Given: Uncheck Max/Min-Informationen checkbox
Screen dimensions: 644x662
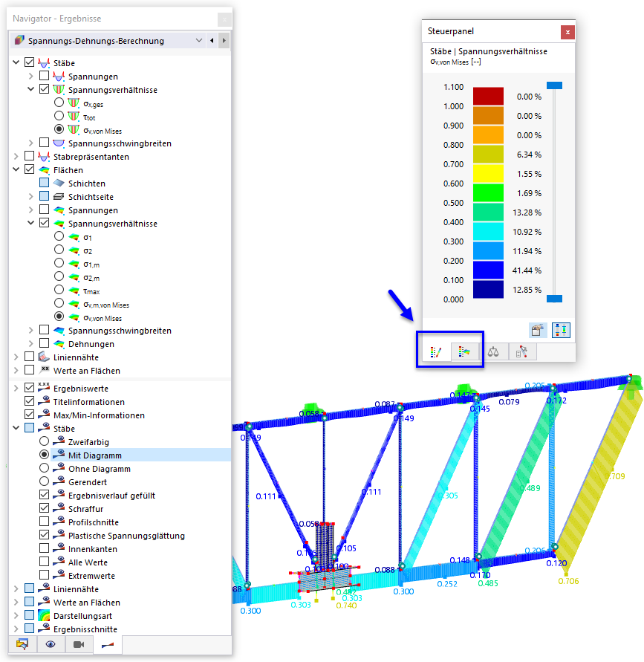Looking at the screenshot, I should coord(29,415).
